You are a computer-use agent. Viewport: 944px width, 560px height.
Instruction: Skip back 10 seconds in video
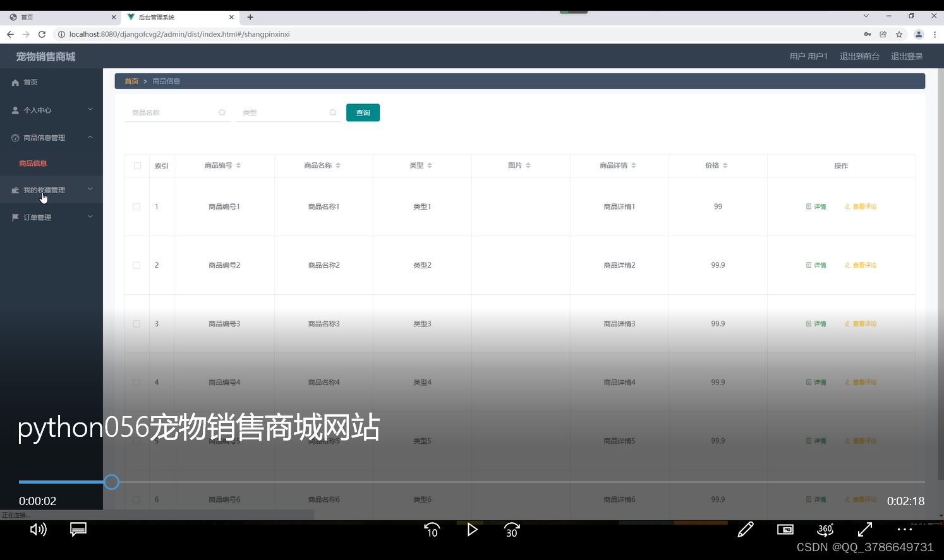click(432, 530)
